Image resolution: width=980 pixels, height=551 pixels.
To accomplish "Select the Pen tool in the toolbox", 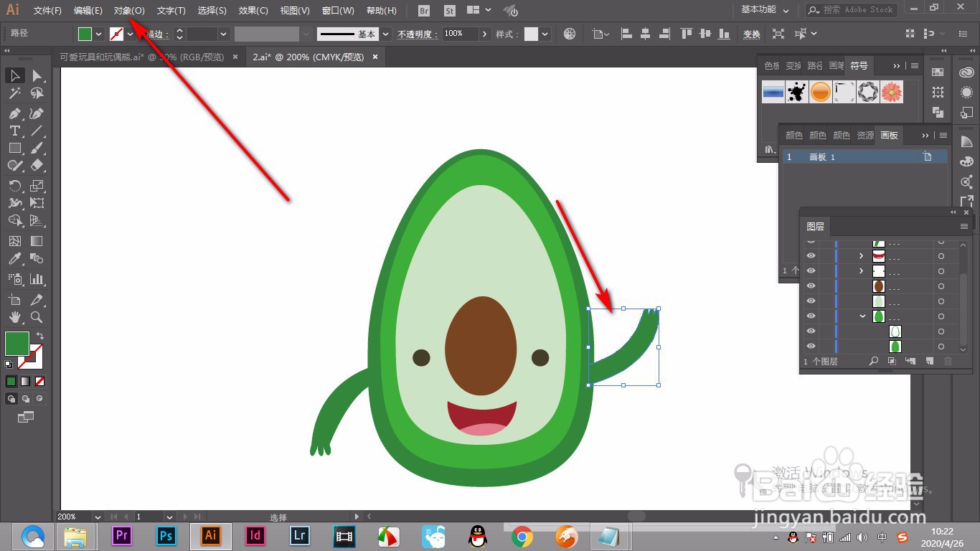I will tap(14, 113).
